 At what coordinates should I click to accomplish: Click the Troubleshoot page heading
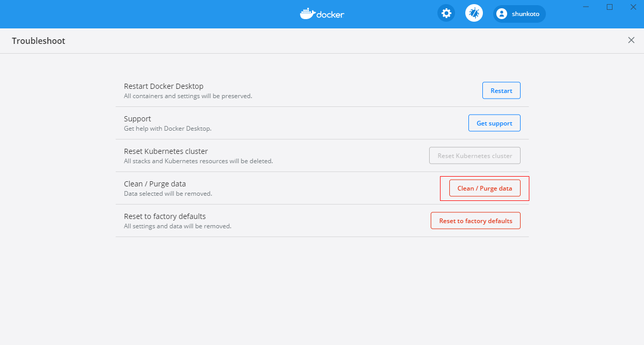pyautogui.click(x=39, y=41)
